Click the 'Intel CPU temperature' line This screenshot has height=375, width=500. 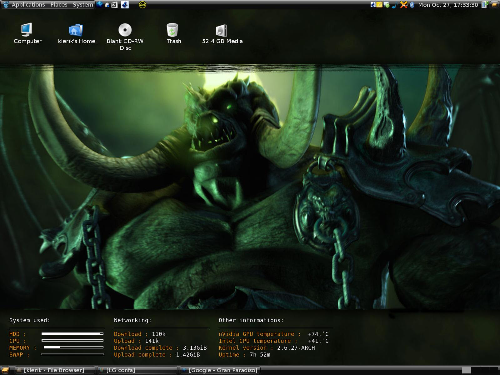point(273,341)
